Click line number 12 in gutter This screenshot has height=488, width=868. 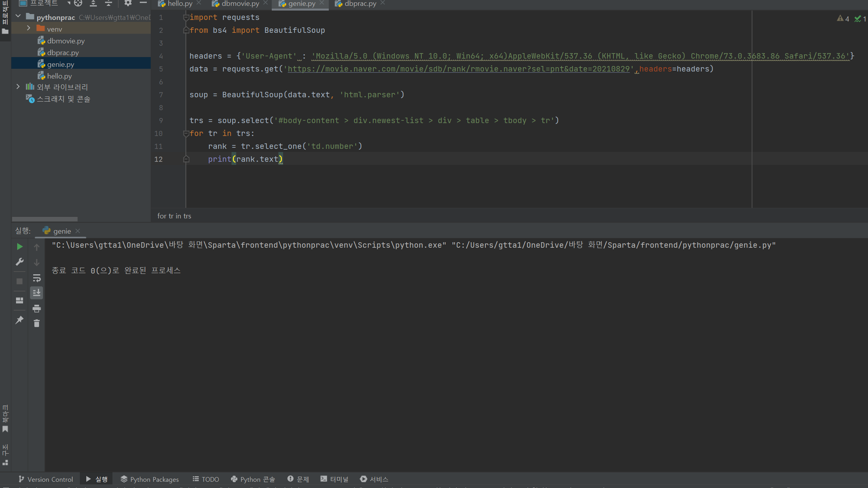(x=158, y=159)
